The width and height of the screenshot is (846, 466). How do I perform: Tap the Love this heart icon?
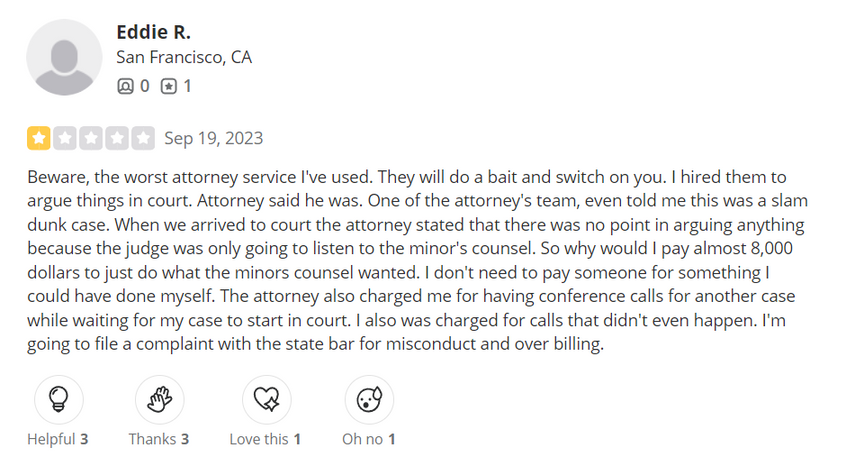267,400
